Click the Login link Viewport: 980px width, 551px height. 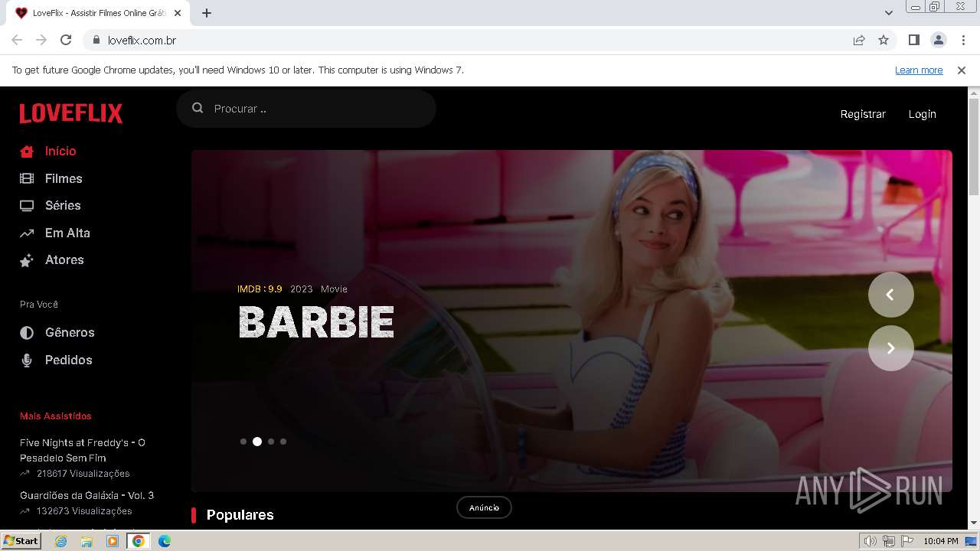pyautogui.click(x=923, y=114)
